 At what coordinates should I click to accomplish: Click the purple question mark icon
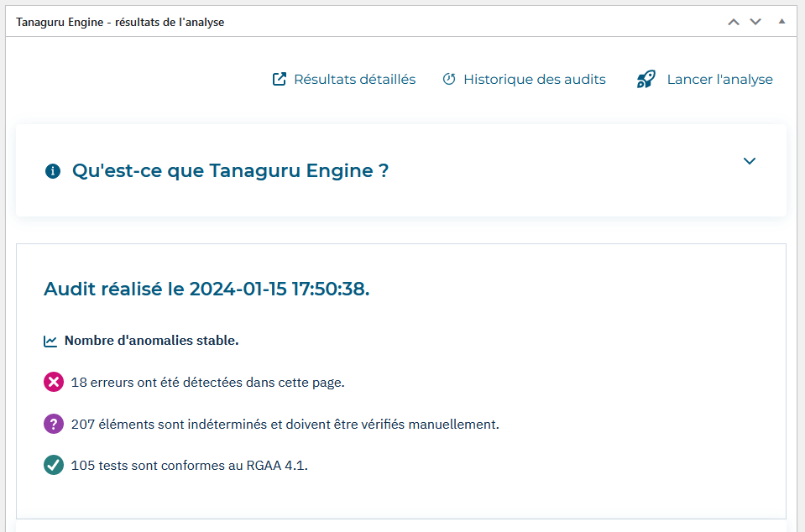click(54, 424)
